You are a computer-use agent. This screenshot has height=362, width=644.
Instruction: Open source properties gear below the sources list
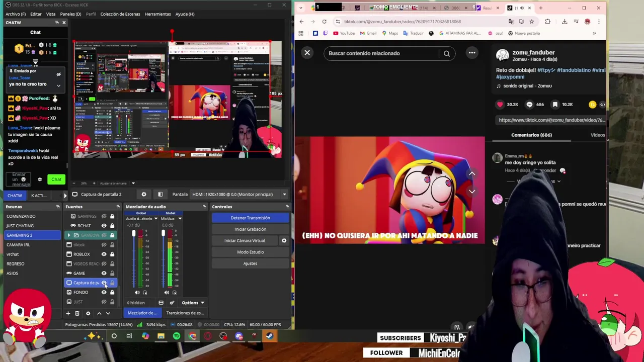point(88,313)
